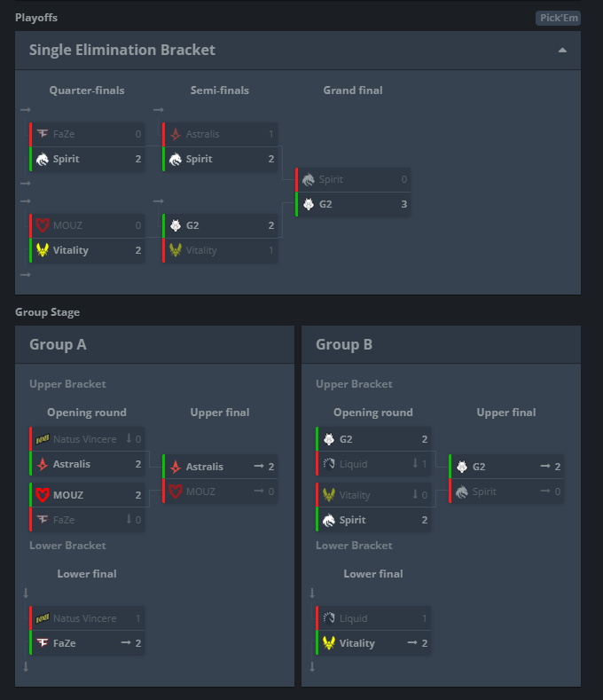Click down arrow above Group A Lower final
This screenshot has width=603, height=700.
[x=26, y=594]
